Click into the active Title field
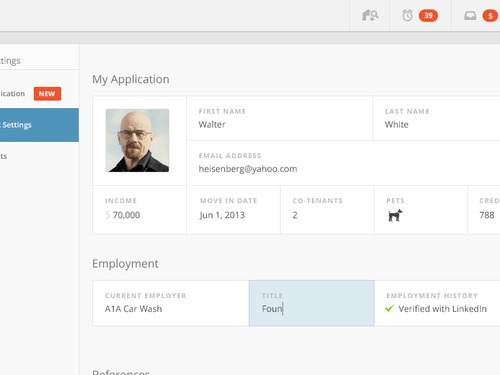Image resolution: width=500 pixels, height=375 pixels. [311, 303]
